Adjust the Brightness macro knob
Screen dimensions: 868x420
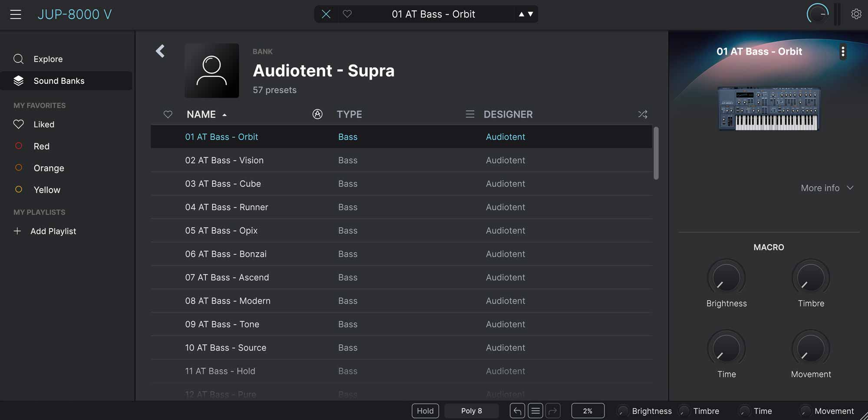coord(726,278)
